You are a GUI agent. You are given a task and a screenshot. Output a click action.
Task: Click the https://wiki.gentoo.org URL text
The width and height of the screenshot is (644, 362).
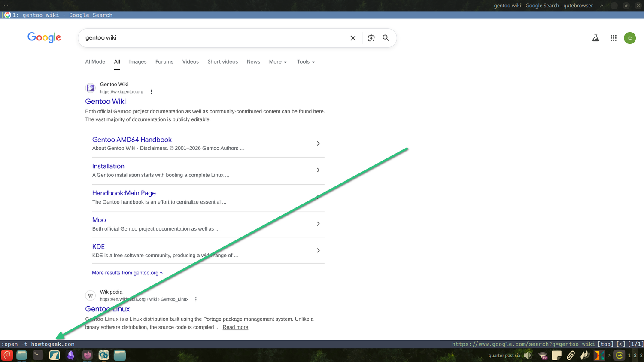[x=122, y=92]
